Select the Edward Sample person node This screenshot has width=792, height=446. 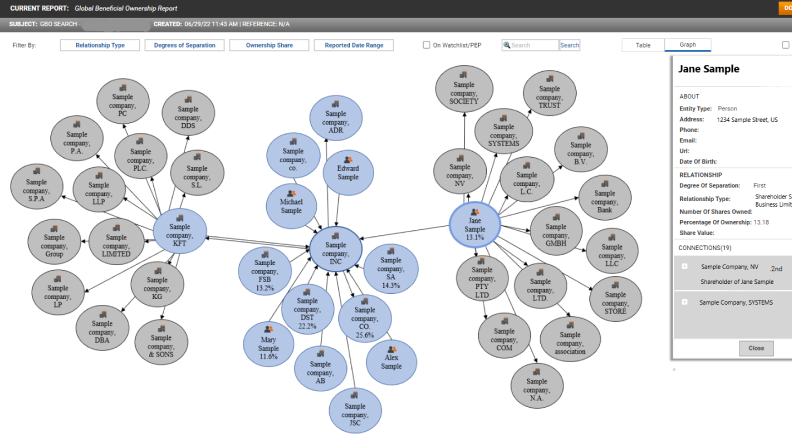347,171
